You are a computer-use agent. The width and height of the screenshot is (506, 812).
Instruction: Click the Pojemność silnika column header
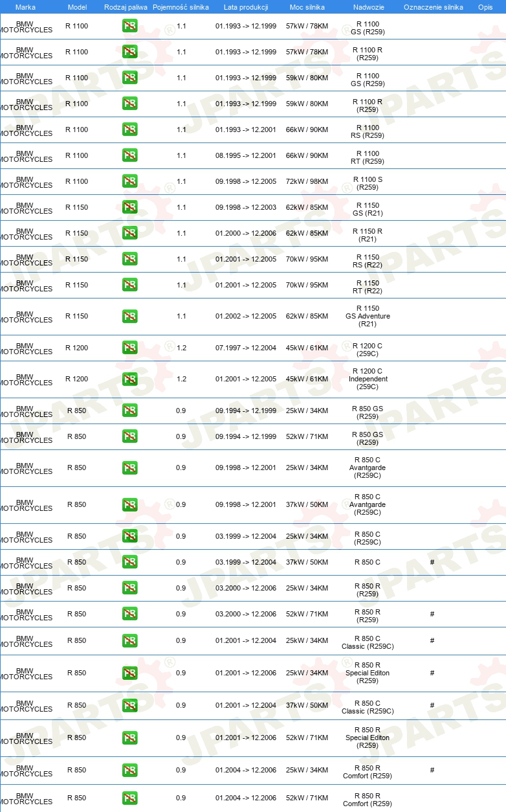(x=181, y=7)
